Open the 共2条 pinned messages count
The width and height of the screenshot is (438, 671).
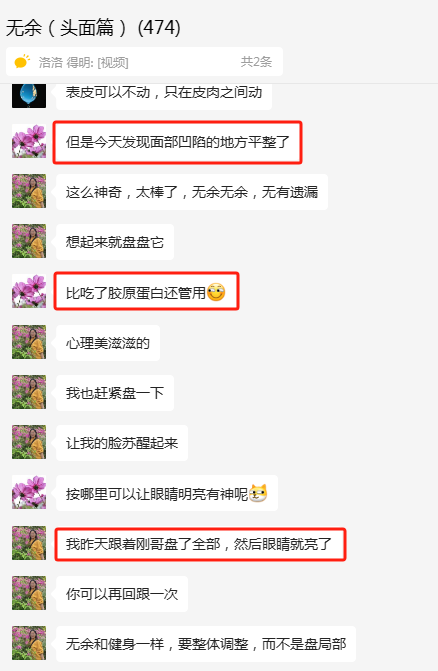pos(256,62)
